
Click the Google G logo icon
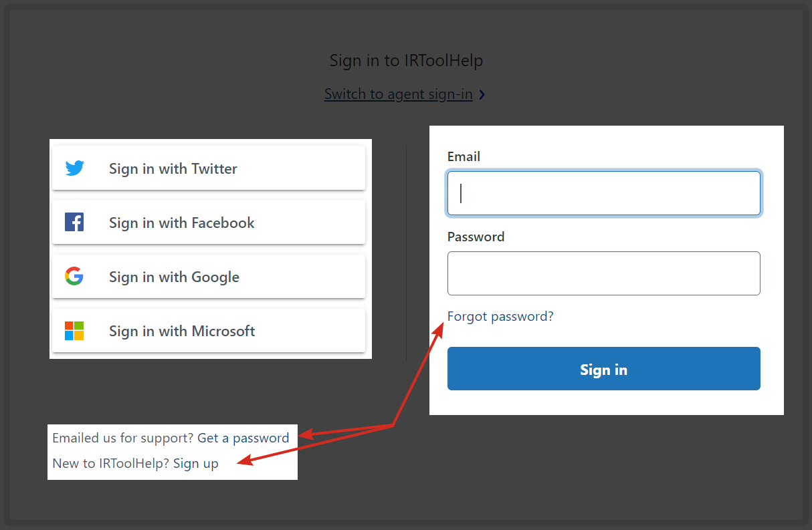click(74, 276)
